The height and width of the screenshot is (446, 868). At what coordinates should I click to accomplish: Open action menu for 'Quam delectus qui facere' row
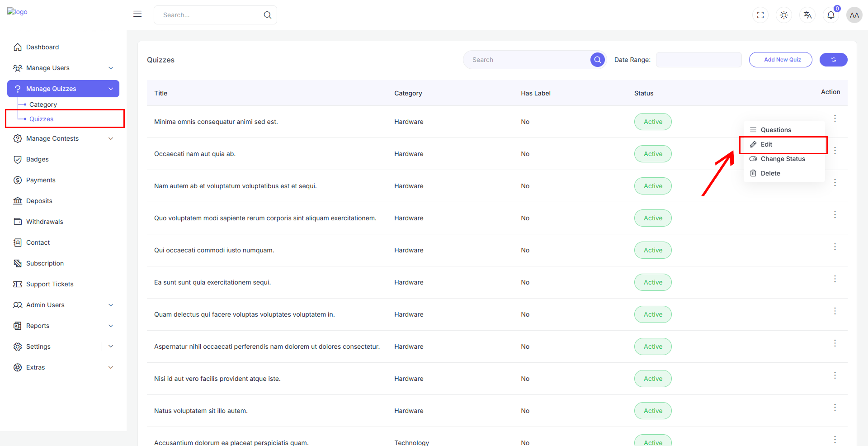pyautogui.click(x=835, y=311)
